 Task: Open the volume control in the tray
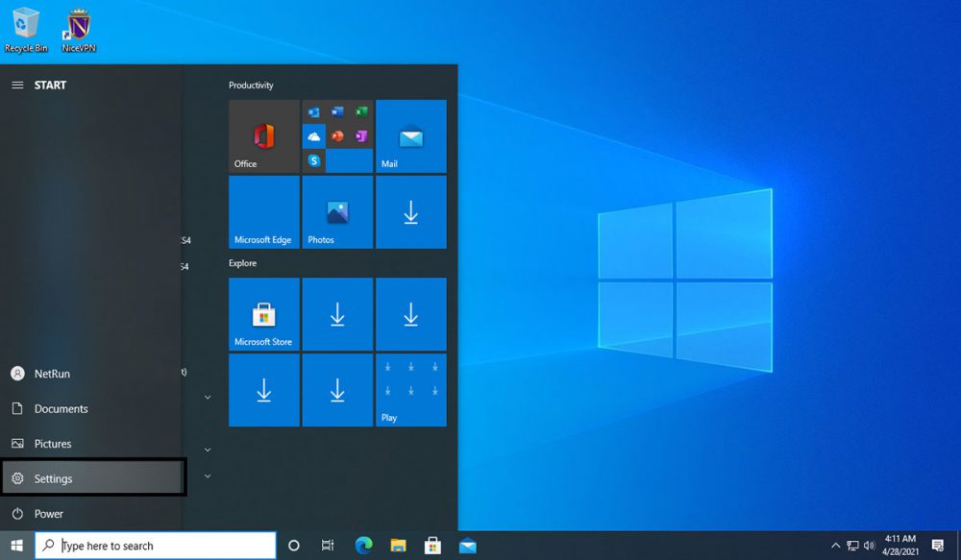[x=869, y=546]
